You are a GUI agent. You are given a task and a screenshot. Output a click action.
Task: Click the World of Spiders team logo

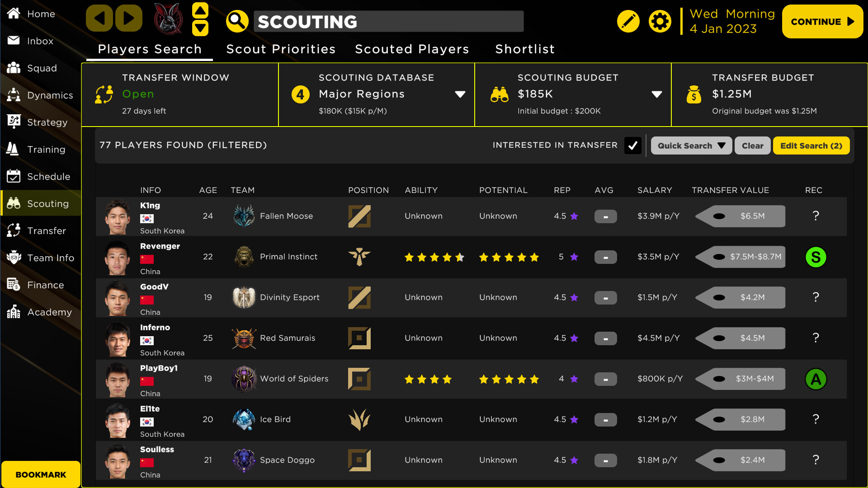244,379
